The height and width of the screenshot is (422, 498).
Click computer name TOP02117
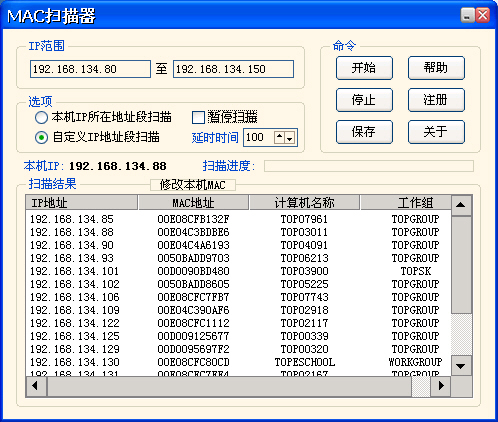point(304,323)
